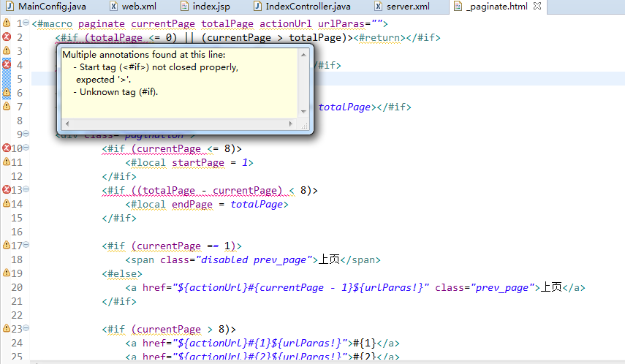Click the tooltip's scroll down arrow

click(303, 110)
